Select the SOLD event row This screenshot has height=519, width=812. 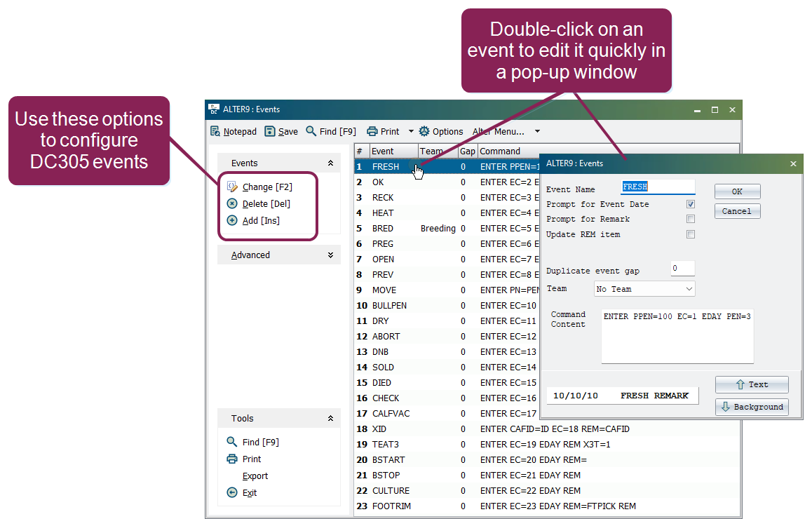pos(447,368)
